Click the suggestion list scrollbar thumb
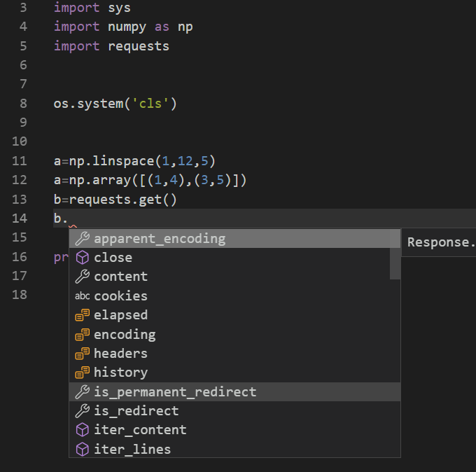Image resolution: width=476 pixels, height=472 pixels. 395,254
